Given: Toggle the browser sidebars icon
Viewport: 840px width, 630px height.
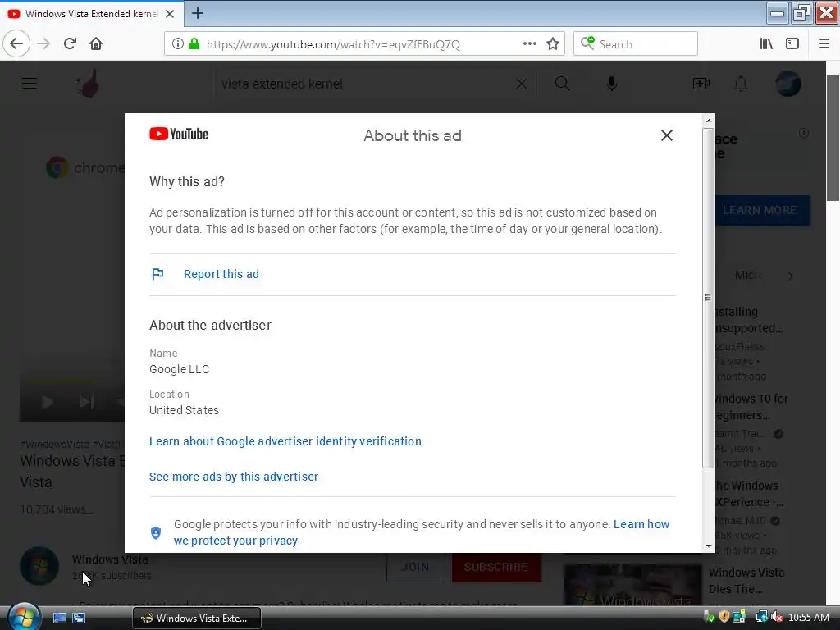Looking at the screenshot, I should pyautogui.click(x=792, y=44).
